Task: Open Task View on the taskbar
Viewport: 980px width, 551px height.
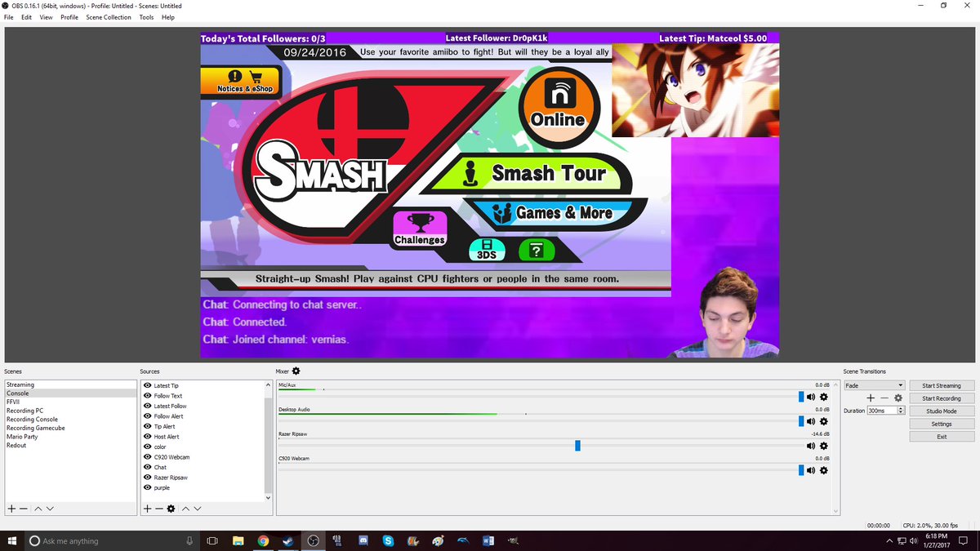Action: [212, 540]
